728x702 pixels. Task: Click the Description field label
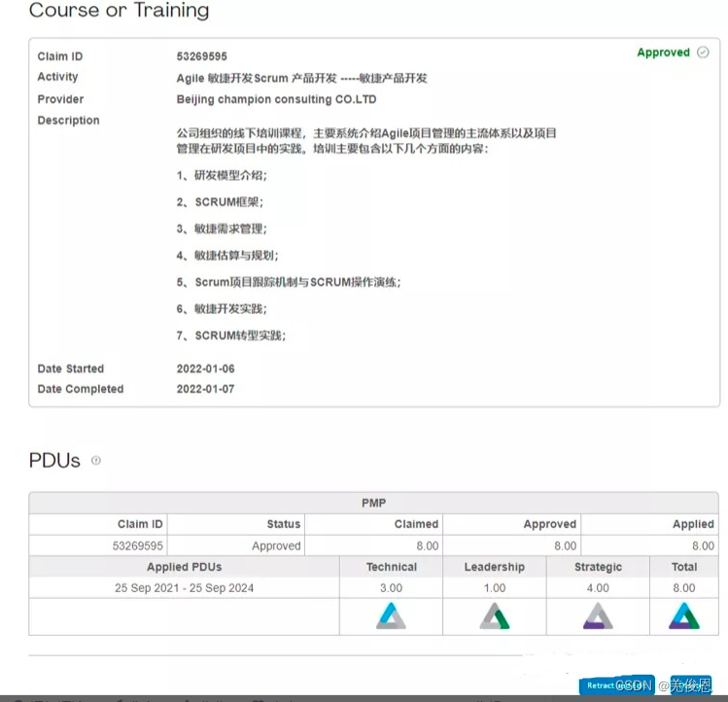(68, 121)
